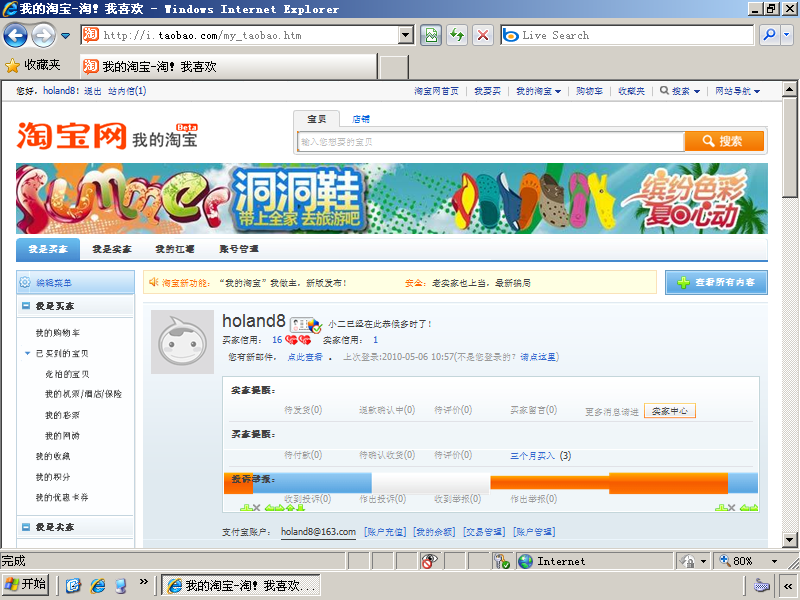
Task: Expand the 网站导航 dropdown
Action: point(737,91)
